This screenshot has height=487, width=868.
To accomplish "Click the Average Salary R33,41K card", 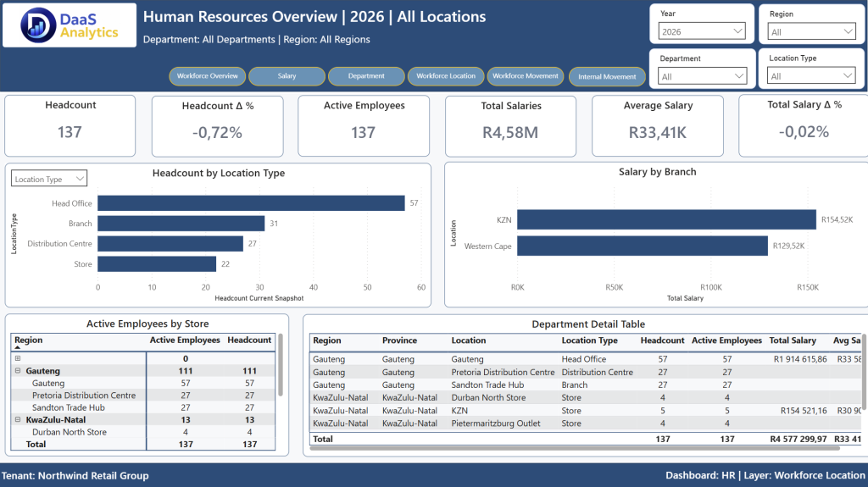I will (x=658, y=125).
